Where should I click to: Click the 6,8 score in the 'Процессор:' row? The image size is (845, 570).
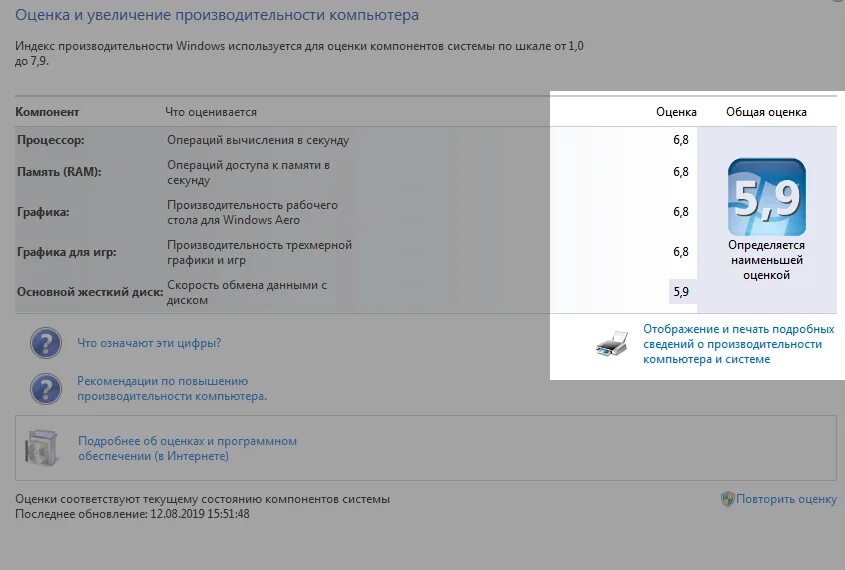(681, 140)
